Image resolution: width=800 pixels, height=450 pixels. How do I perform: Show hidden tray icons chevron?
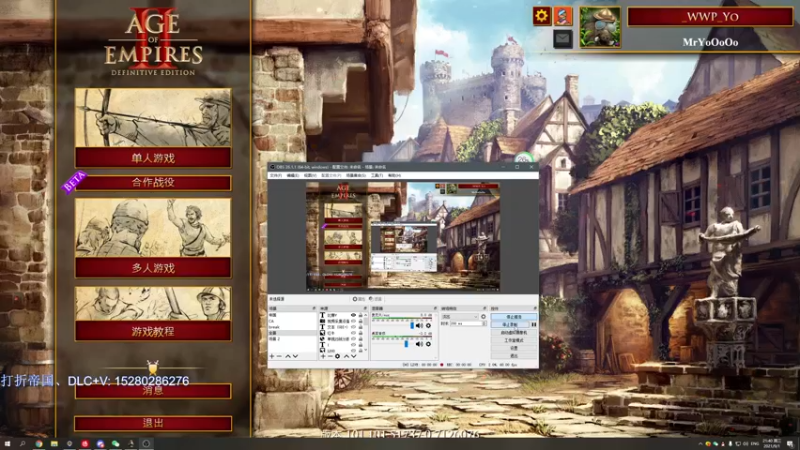[x=701, y=444]
